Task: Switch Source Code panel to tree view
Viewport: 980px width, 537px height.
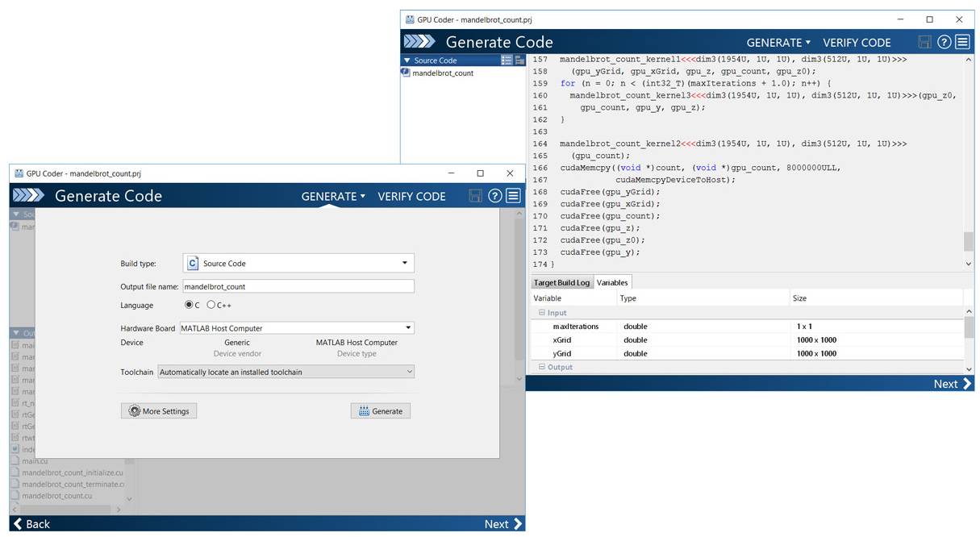Action: (519, 60)
